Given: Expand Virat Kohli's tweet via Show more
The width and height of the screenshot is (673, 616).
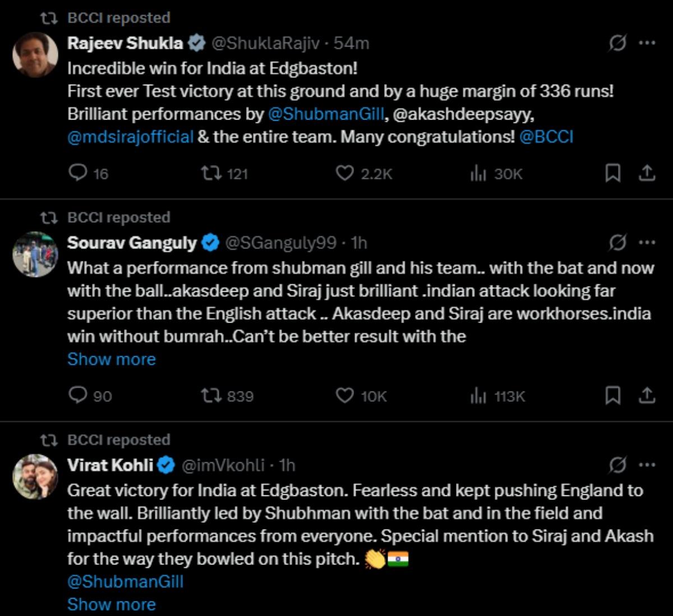Looking at the screenshot, I should 112,604.
